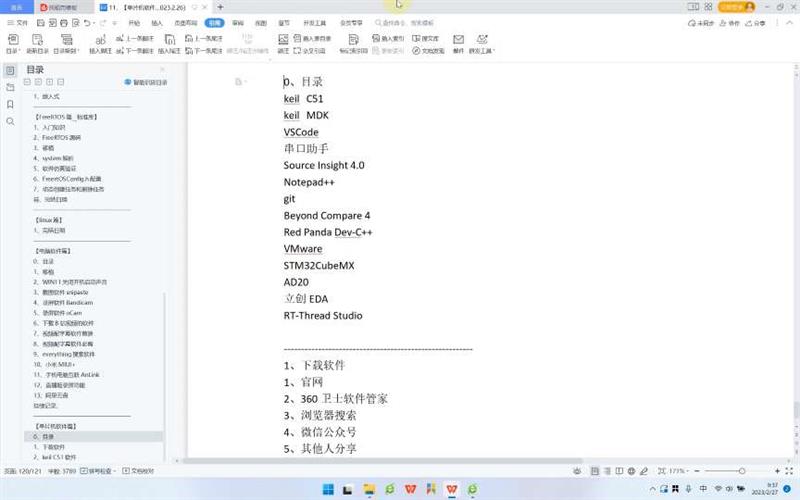Click 交叉引用 cross-reference button
Viewport: 800px width, 500px height.
309,51
